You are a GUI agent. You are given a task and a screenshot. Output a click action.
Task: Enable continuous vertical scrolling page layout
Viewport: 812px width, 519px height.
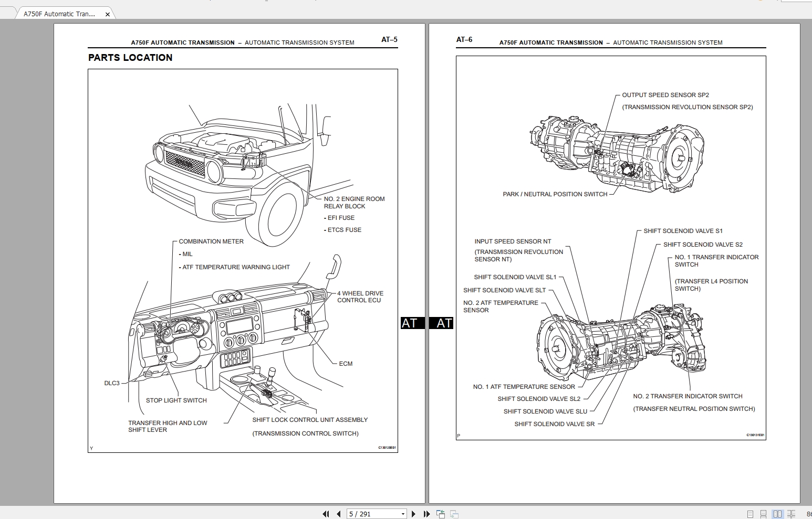point(764,514)
